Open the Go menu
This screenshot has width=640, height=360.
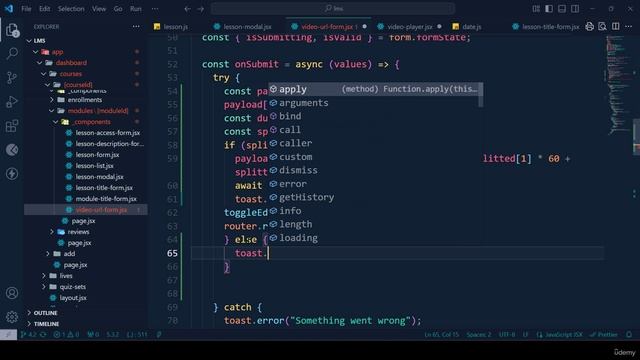tap(118, 9)
